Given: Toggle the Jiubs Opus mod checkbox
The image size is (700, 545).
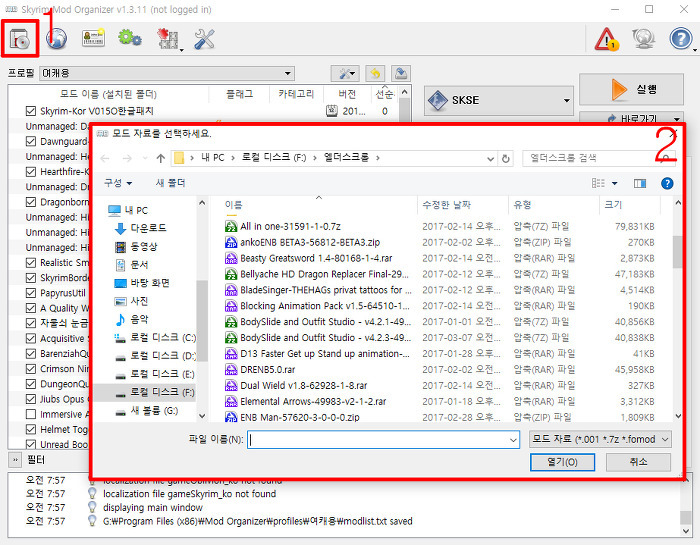Looking at the screenshot, I should pyautogui.click(x=31, y=399).
